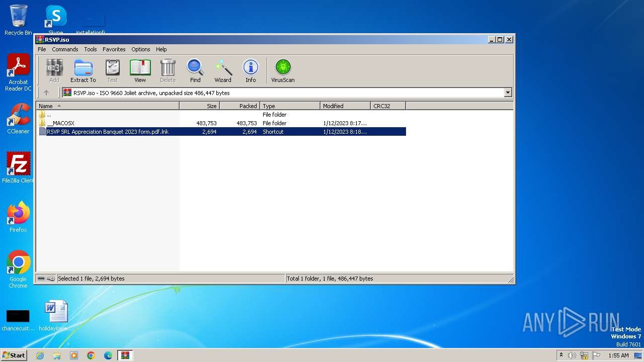Click Extract To toolbar icon
This screenshot has width=644, height=362.
tap(83, 70)
